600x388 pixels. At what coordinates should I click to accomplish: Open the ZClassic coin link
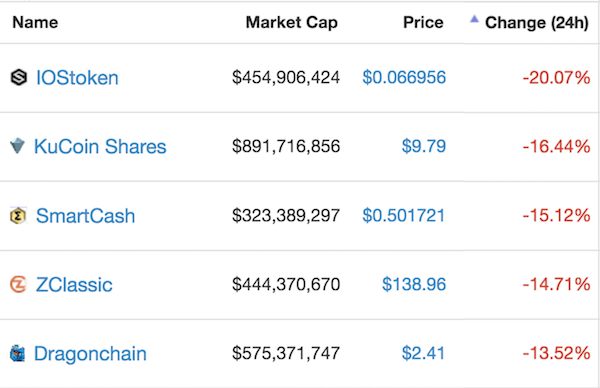tap(74, 285)
